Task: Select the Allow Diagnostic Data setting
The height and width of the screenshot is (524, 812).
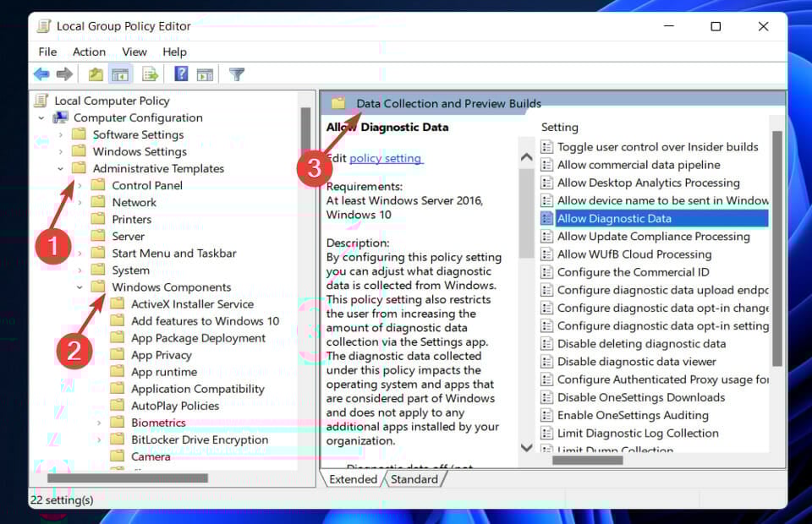Action: (613, 218)
